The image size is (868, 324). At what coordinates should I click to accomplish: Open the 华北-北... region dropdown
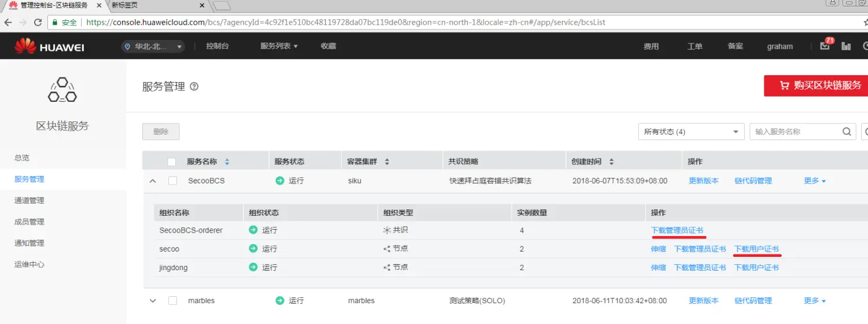(x=153, y=46)
